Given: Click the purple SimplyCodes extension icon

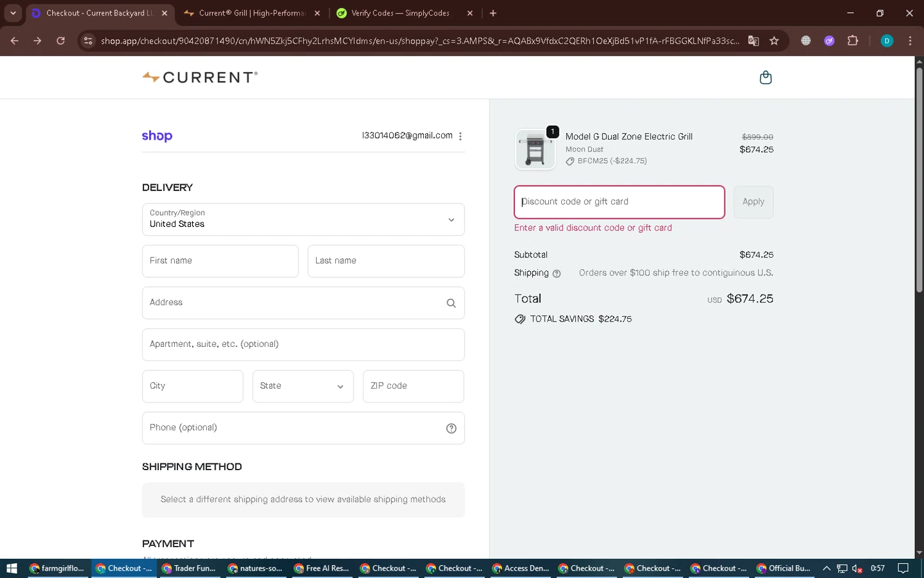Looking at the screenshot, I should (829, 41).
